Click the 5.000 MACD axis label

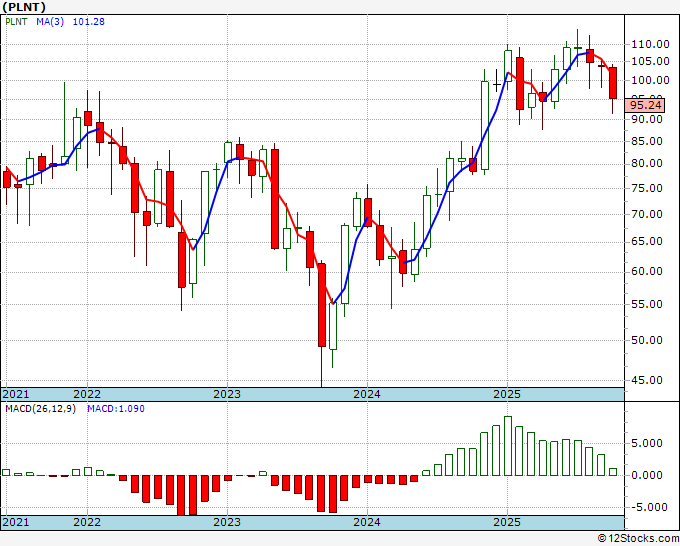click(x=647, y=443)
